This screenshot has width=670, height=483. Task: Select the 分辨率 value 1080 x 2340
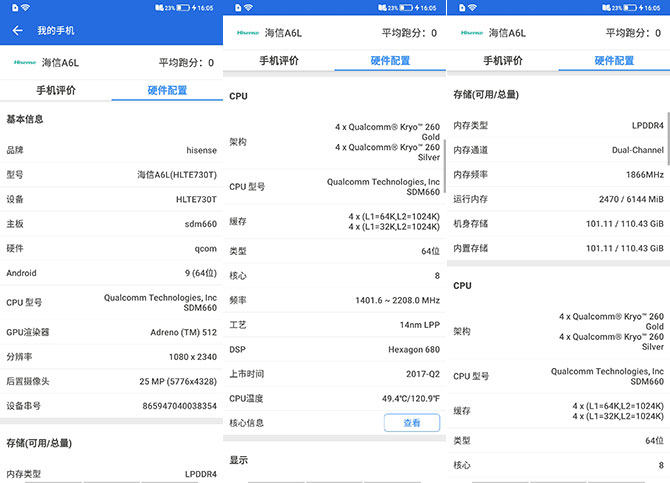193,357
